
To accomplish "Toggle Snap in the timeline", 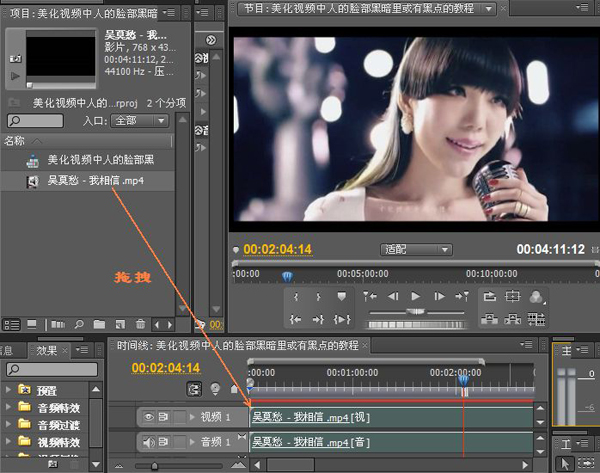I will (x=194, y=389).
